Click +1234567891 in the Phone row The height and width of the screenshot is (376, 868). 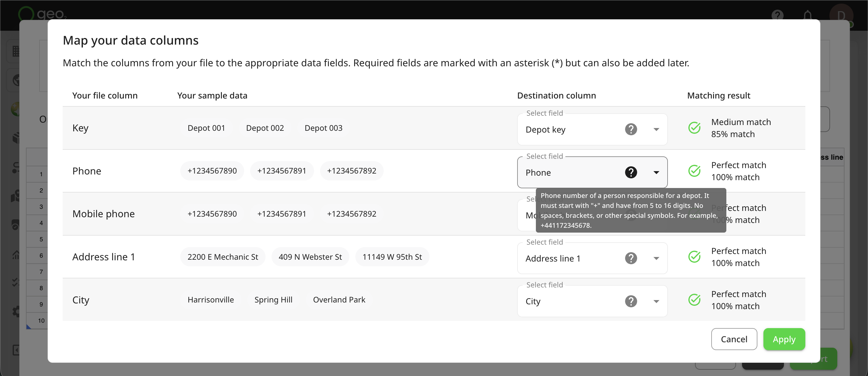282,171
